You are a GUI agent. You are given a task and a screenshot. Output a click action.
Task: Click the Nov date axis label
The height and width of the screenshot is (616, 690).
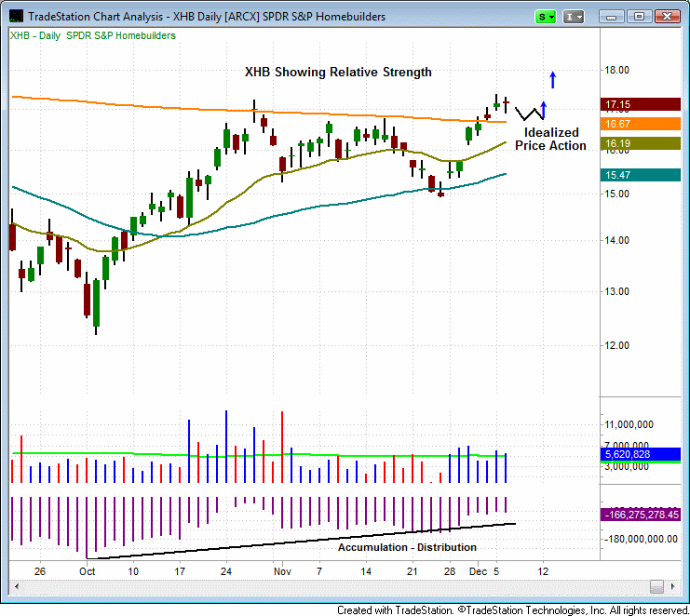(282, 571)
